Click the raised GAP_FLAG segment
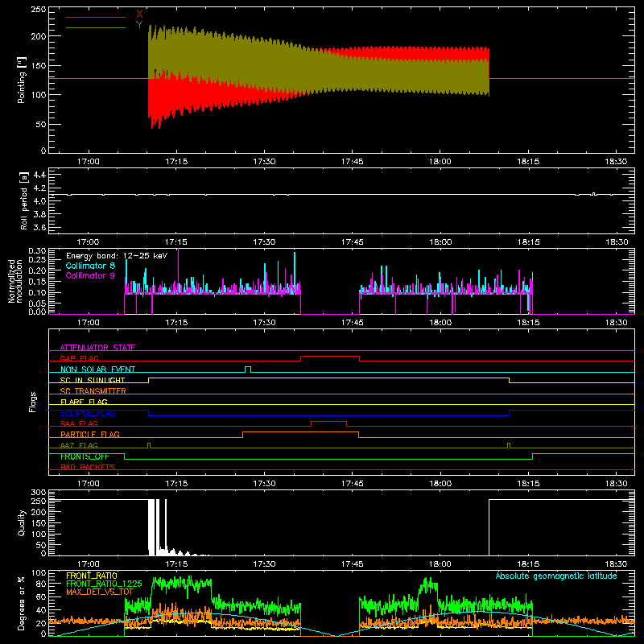 (330, 357)
